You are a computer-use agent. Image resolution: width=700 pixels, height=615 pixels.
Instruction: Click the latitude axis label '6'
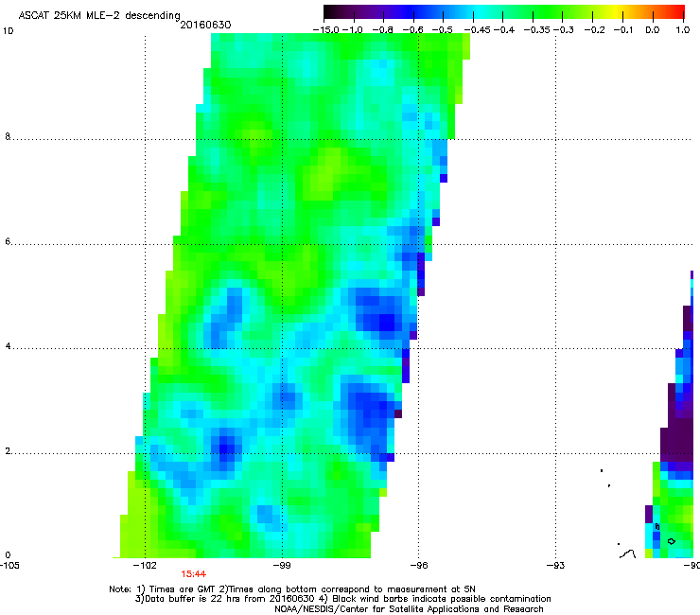(8, 241)
